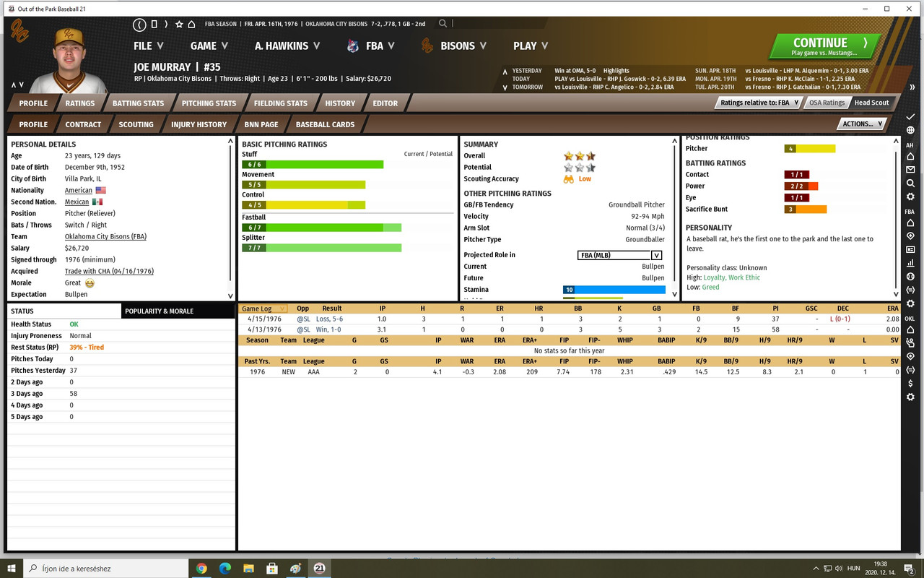Open the diamond icon under FBA
This screenshot has height=578, width=924.
pos(910,236)
